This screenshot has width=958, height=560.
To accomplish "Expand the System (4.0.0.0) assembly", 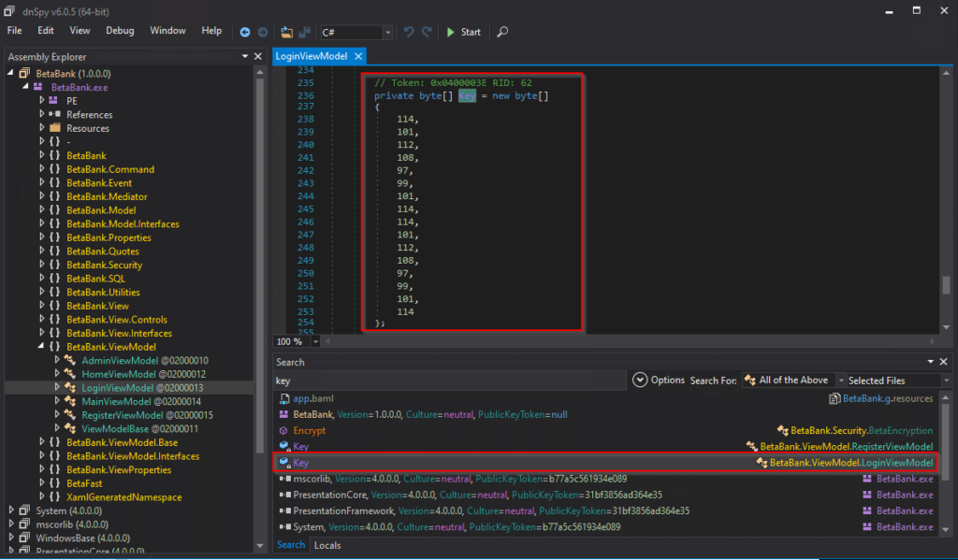I will [11, 510].
